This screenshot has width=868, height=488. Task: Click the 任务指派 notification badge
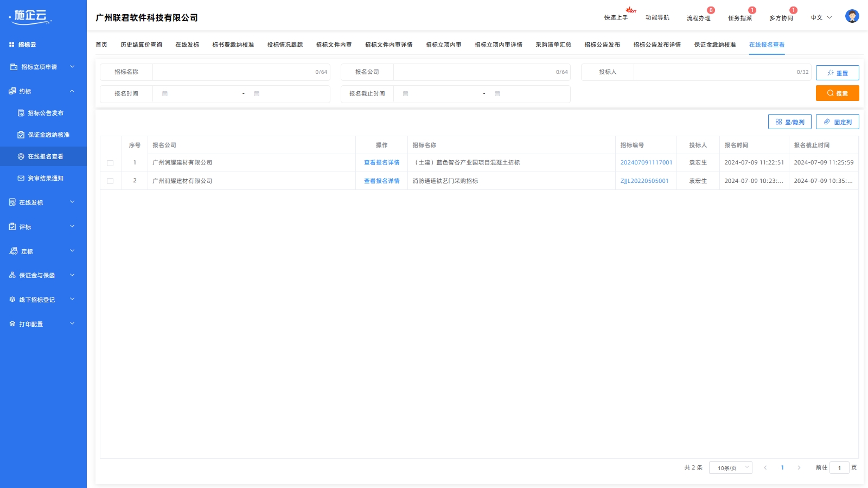pyautogui.click(x=752, y=10)
